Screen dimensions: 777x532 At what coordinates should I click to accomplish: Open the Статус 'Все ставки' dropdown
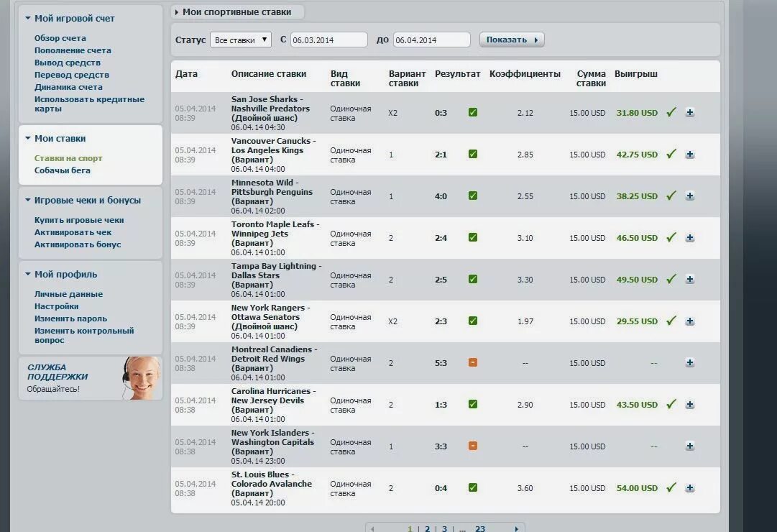240,40
